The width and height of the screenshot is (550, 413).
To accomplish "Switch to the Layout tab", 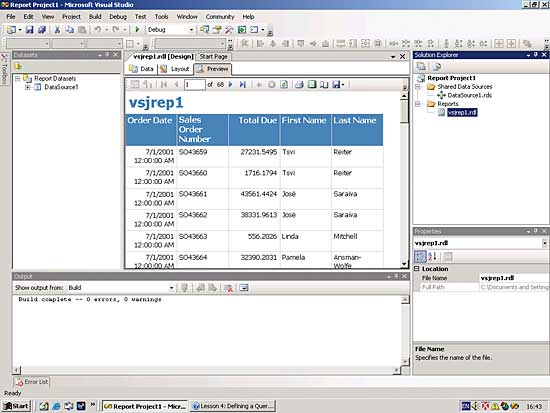I will (x=175, y=69).
